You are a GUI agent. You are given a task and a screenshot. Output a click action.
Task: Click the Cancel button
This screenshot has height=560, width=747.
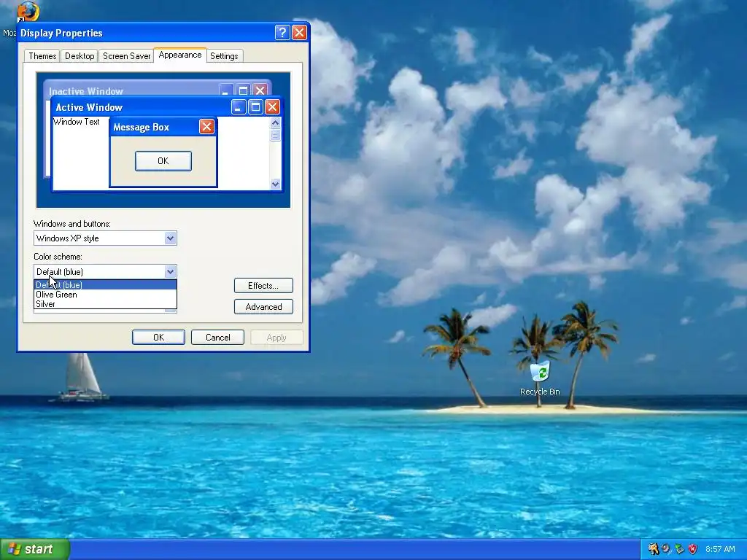coord(217,337)
